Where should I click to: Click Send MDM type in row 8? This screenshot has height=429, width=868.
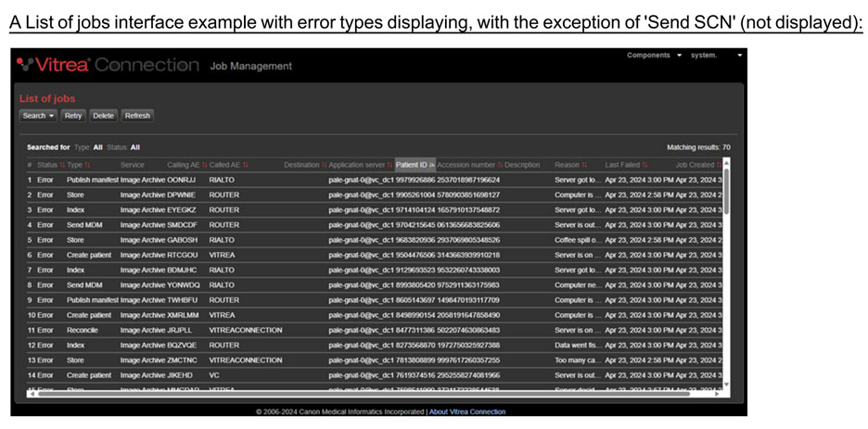pos(83,284)
